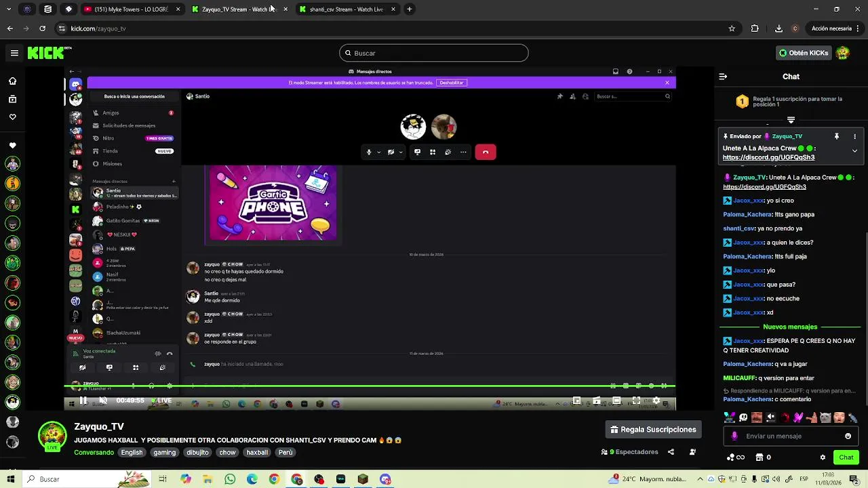Toggle Discord camera on

391,152
